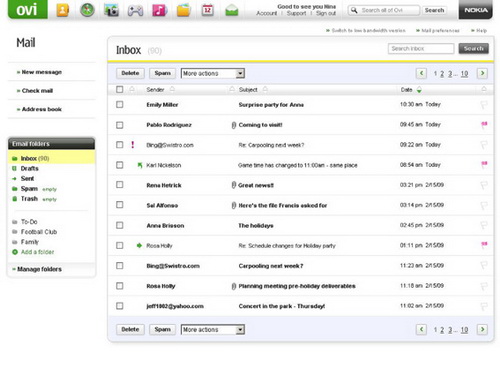Focus the Search Inbox field

pos(421,49)
